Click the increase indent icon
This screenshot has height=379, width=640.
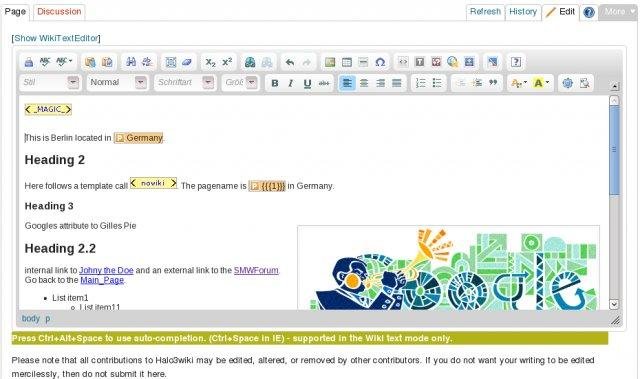[477, 83]
